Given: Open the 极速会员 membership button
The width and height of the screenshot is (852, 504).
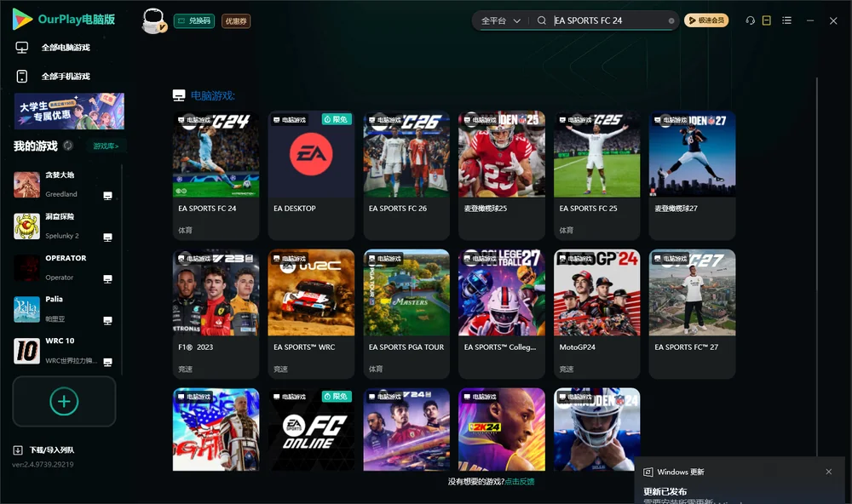Looking at the screenshot, I should [705, 20].
